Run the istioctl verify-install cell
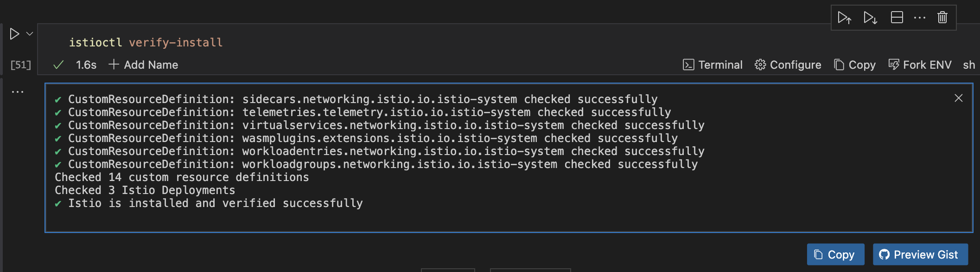 15,33
